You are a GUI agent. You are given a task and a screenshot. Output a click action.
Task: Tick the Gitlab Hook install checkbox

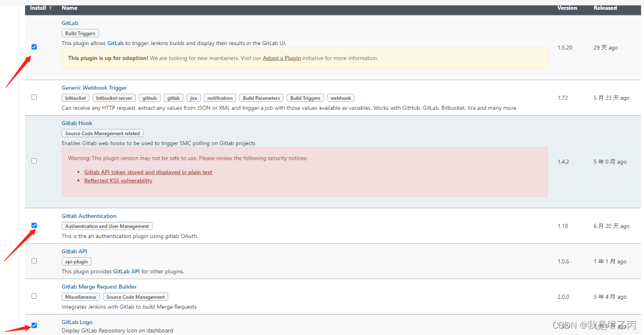[34, 161]
